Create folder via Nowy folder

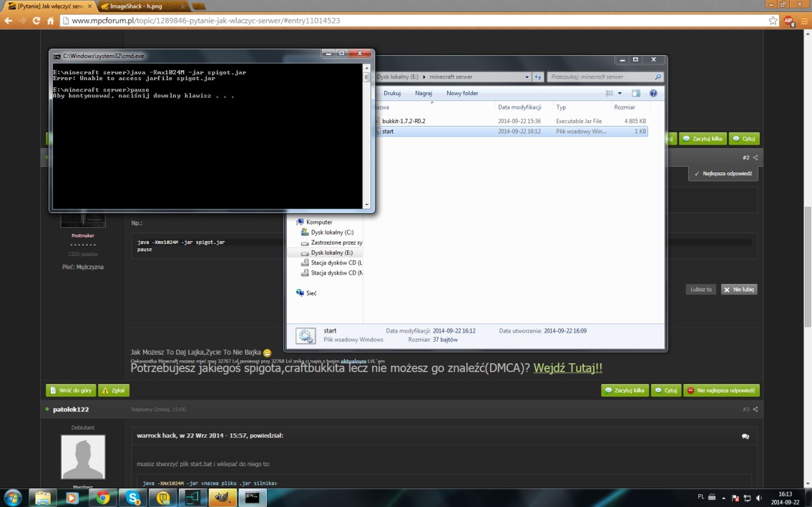[x=462, y=93]
